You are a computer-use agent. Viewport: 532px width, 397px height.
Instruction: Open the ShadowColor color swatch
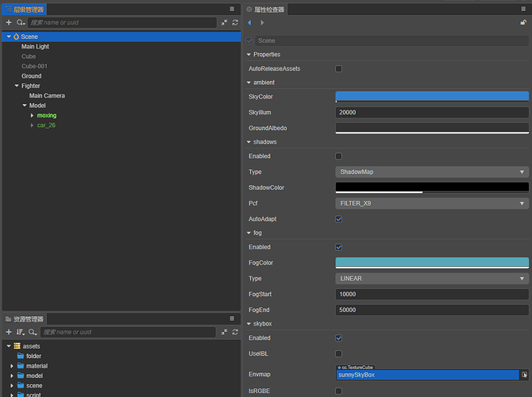coord(432,187)
